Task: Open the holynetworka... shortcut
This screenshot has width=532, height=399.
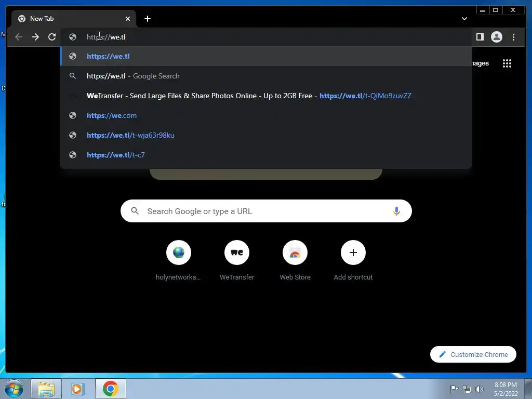Action: click(179, 261)
